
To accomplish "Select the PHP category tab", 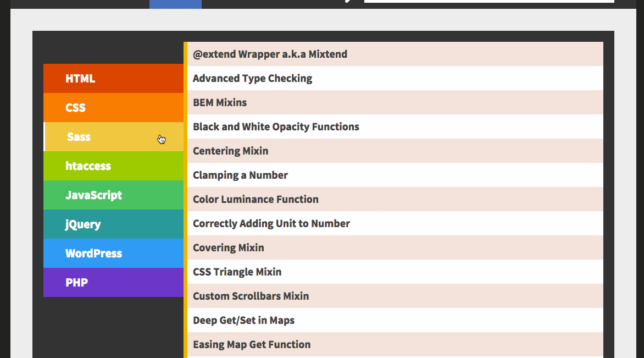I will 113,282.
